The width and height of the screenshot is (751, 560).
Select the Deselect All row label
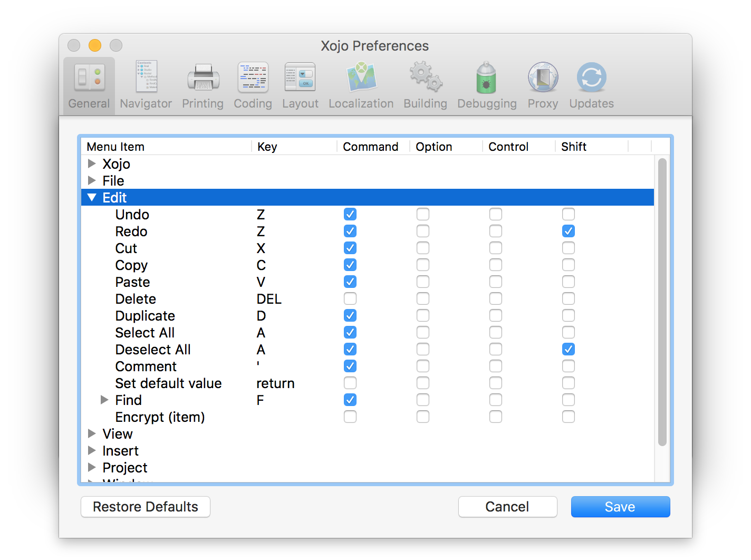[153, 350]
